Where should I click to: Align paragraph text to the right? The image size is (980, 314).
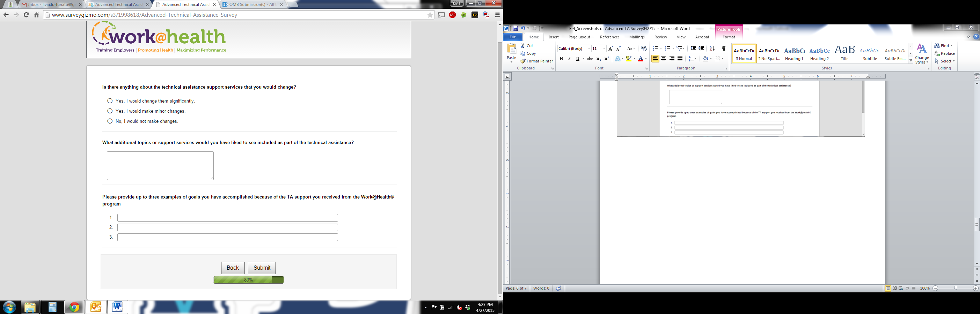click(x=672, y=59)
